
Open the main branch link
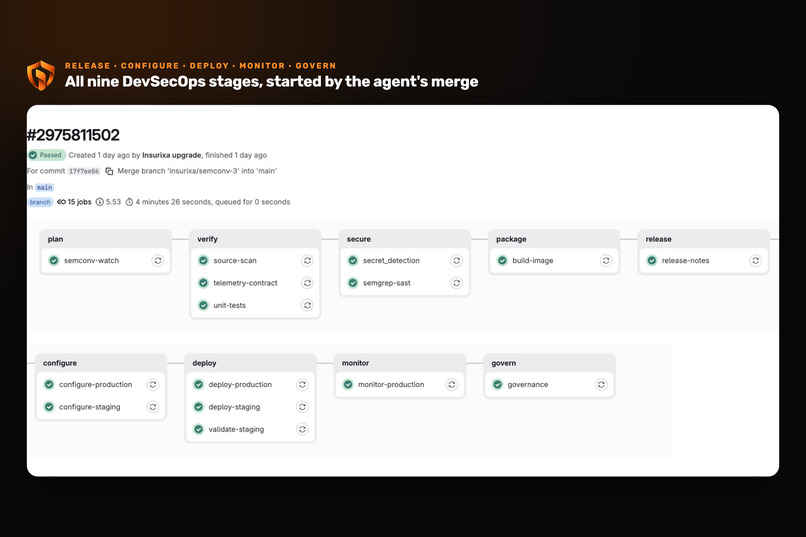[45, 188]
